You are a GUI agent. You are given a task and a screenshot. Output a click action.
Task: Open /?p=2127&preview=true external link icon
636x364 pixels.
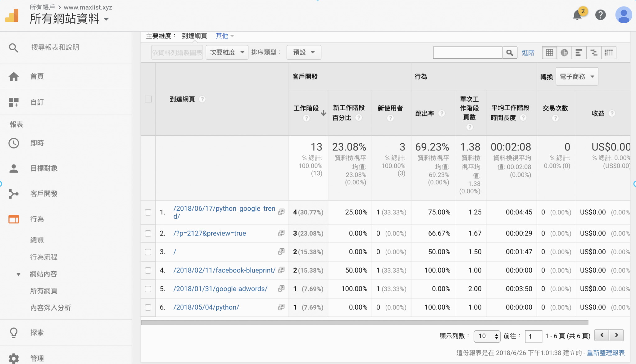pos(281,233)
